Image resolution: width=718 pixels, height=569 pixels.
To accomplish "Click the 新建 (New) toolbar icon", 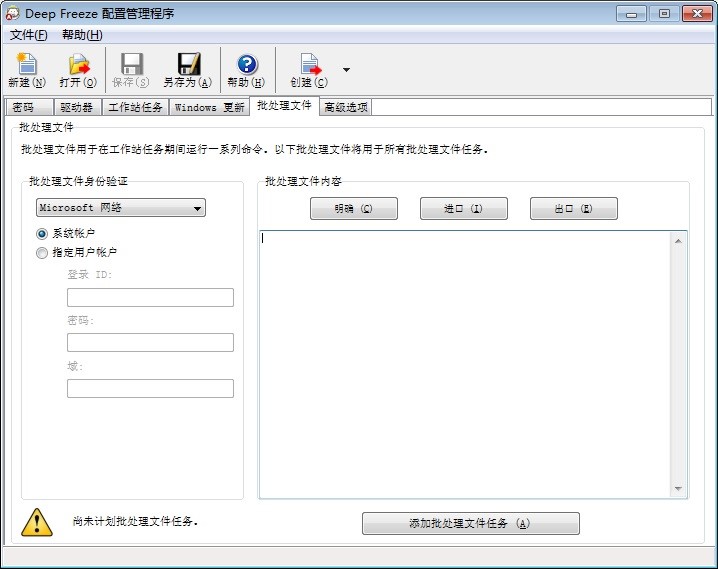I will (x=27, y=65).
